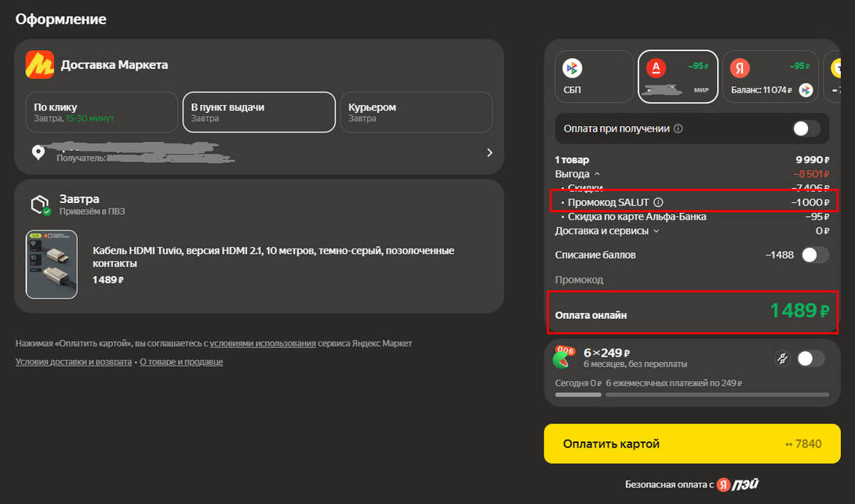Click the Split watermelon icon
Screen dimensions: 855x504
pyautogui.click(x=562, y=358)
